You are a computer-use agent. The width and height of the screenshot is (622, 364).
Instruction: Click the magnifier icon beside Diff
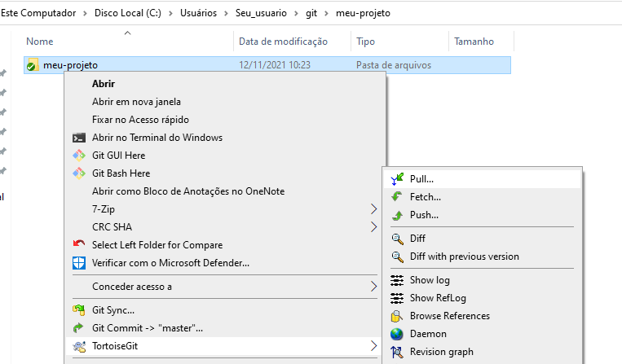397,239
